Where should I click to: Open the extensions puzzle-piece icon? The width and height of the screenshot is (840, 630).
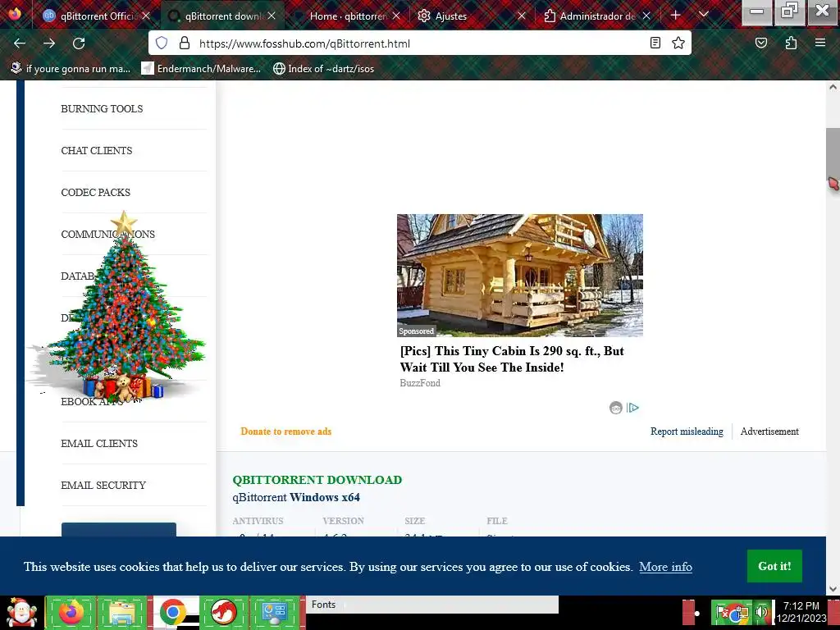[791, 43]
